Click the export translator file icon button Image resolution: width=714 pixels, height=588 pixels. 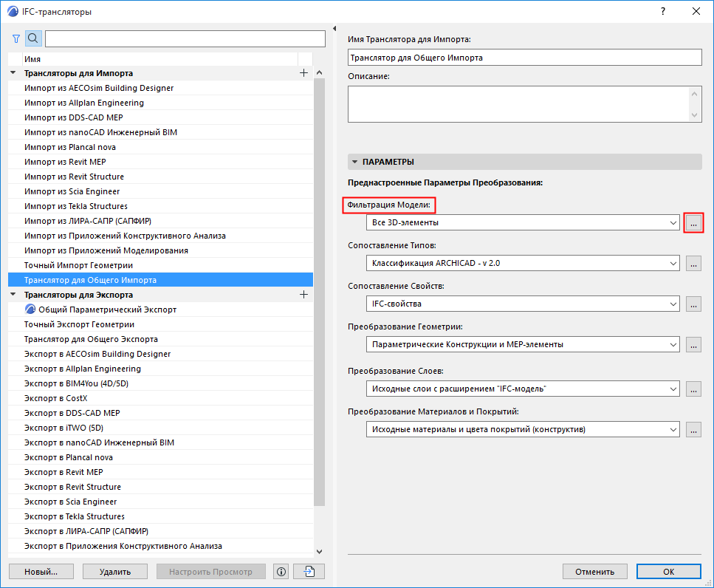309,572
